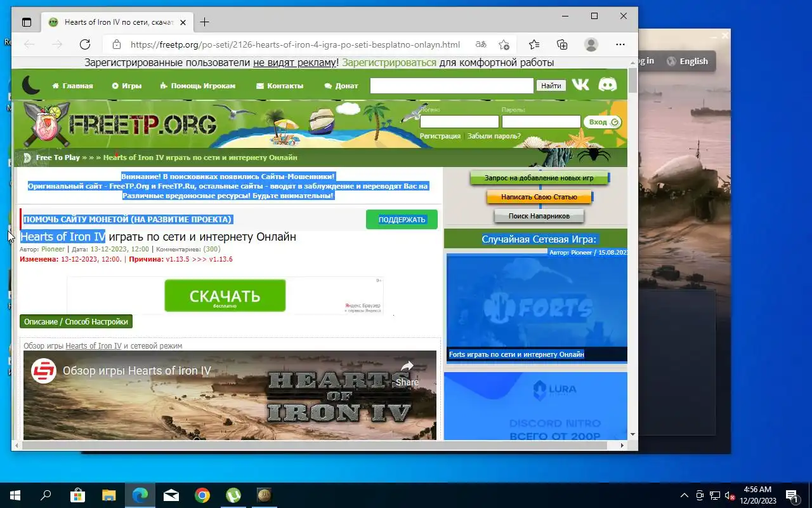Open the Discord icon in the site header

(x=607, y=85)
